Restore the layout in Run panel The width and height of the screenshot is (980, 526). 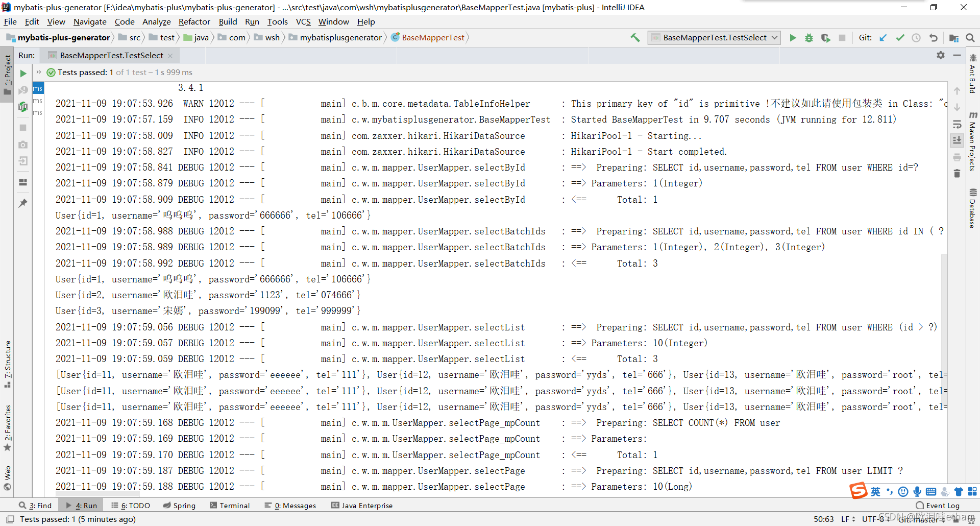click(x=23, y=182)
